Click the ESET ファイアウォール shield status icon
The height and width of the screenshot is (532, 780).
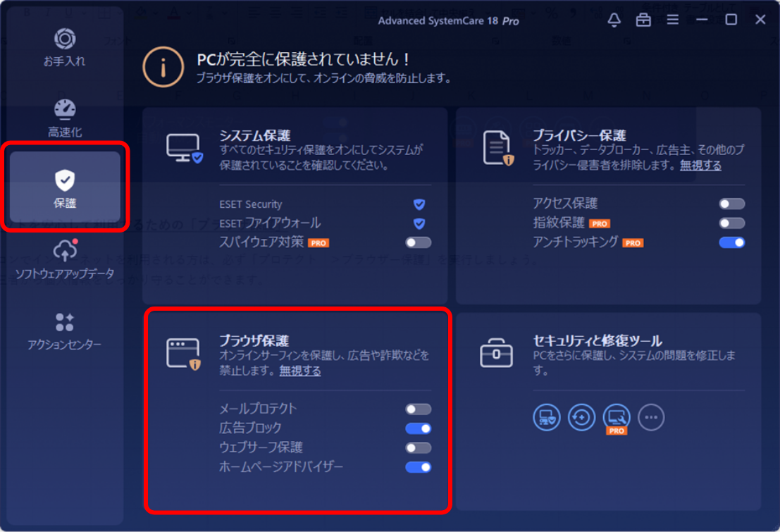(x=419, y=223)
